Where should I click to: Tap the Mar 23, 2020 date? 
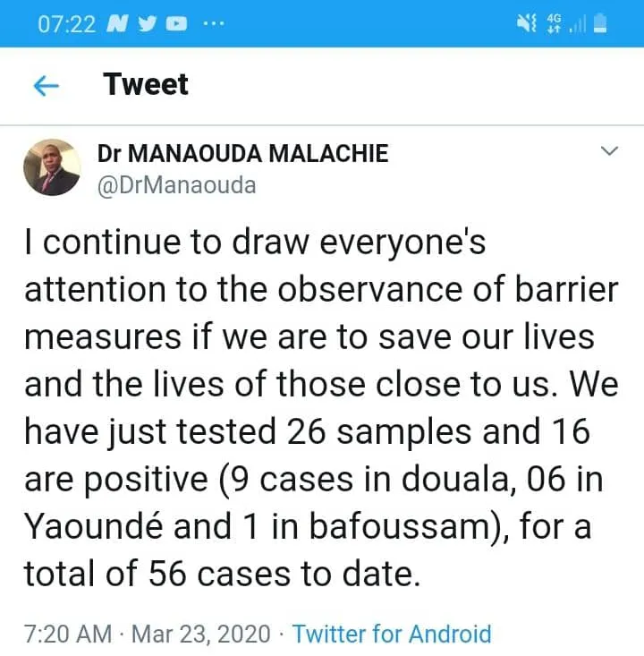click(201, 634)
